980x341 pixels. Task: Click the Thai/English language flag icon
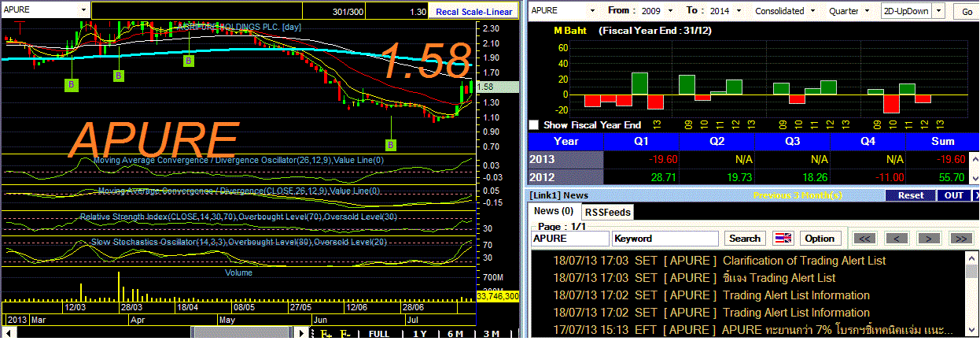click(783, 238)
